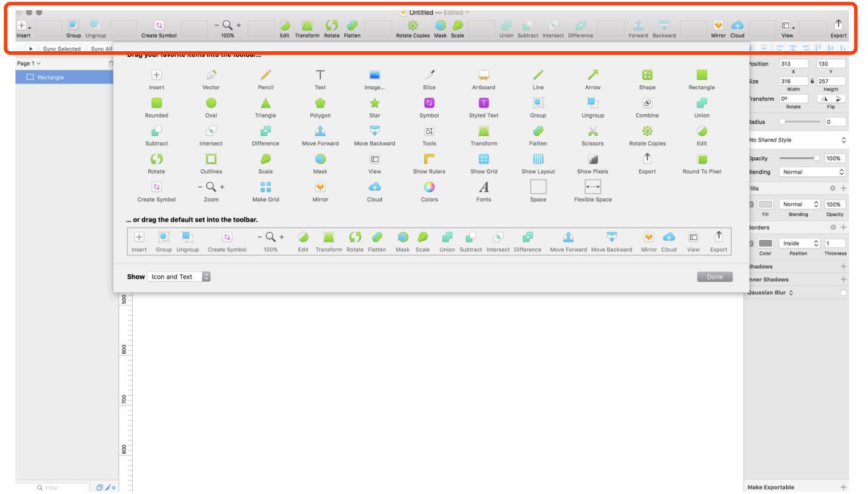Toggle the Border enabled checkbox
Screen dimensions: 868x494
click(751, 243)
